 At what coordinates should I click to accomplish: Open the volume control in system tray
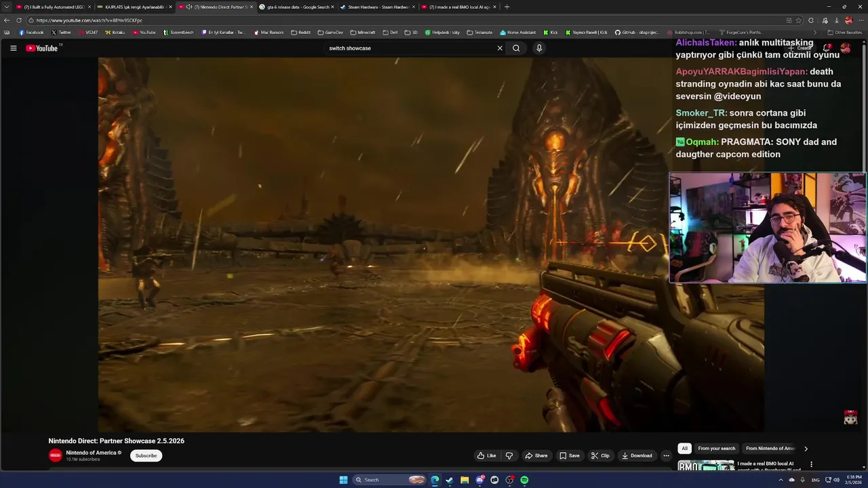837,480
